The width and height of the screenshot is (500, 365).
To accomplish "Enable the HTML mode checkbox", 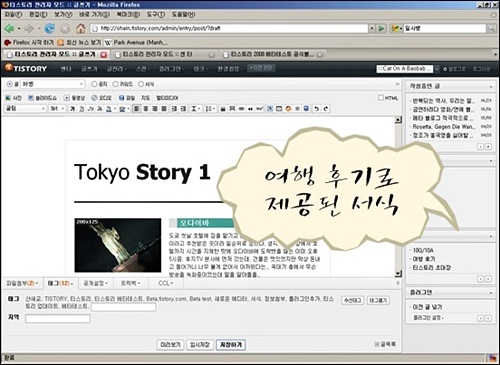I will point(381,98).
